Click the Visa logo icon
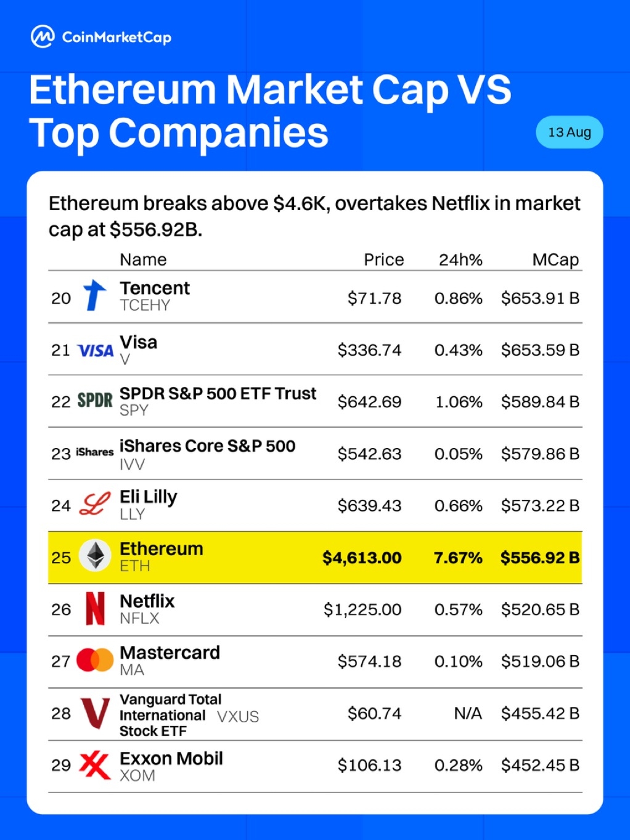Image resolution: width=630 pixels, height=840 pixels. coord(96,351)
